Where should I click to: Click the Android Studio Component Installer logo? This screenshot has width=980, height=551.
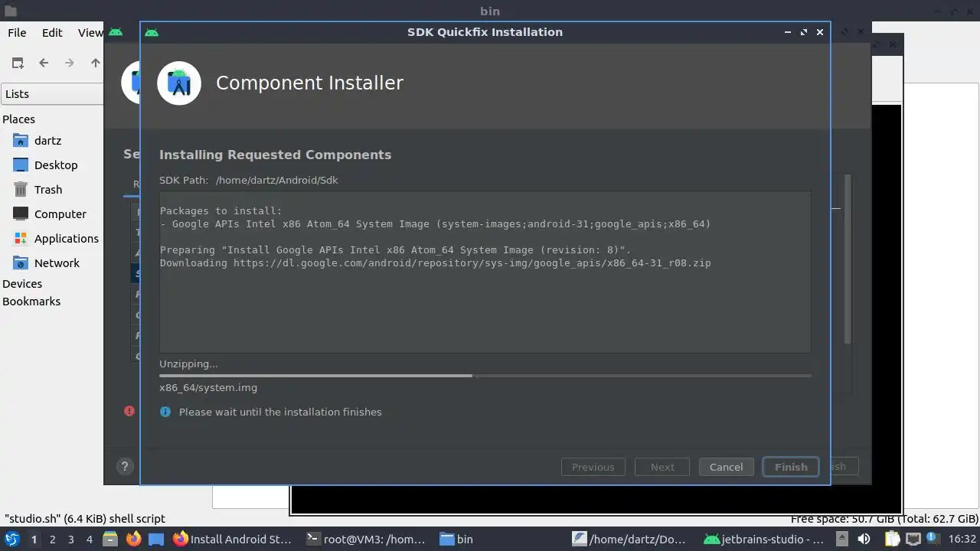pos(179,83)
